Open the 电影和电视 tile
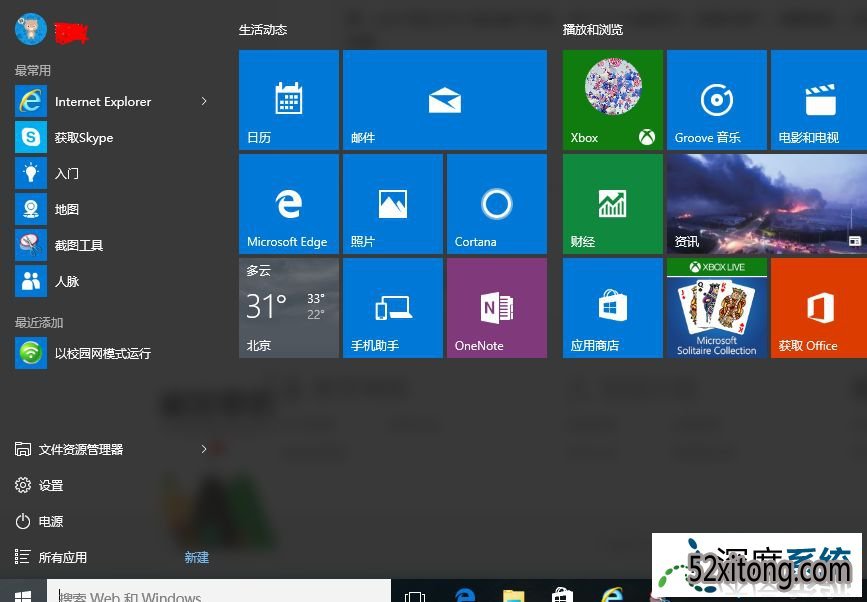Image resolution: width=867 pixels, height=602 pixels. click(x=819, y=100)
